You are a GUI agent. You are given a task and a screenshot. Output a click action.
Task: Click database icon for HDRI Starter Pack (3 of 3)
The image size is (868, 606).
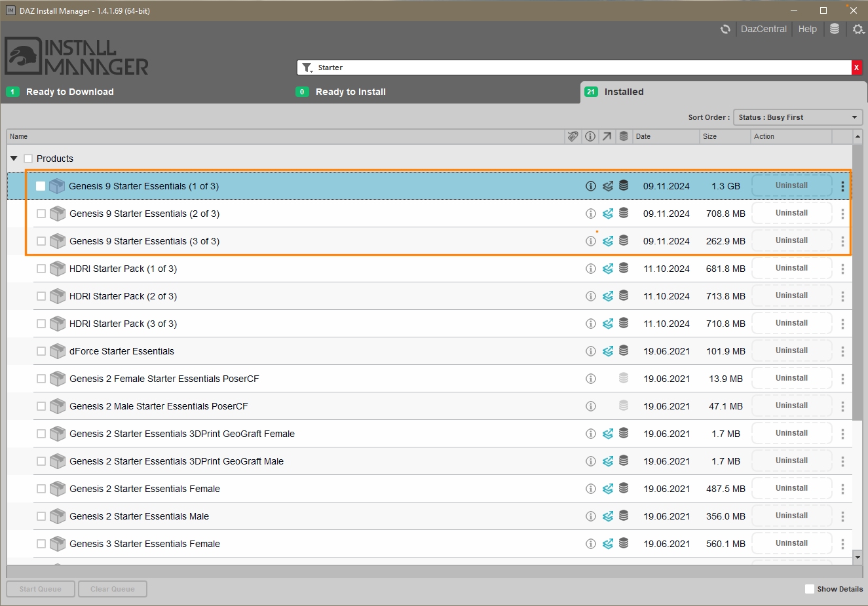click(624, 323)
